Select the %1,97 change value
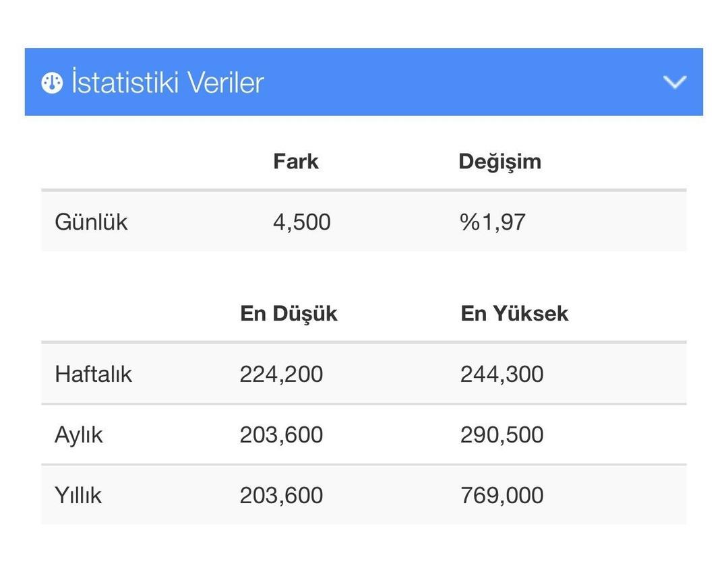The width and height of the screenshot is (728, 588). pyautogui.click(x=493, y=222)
